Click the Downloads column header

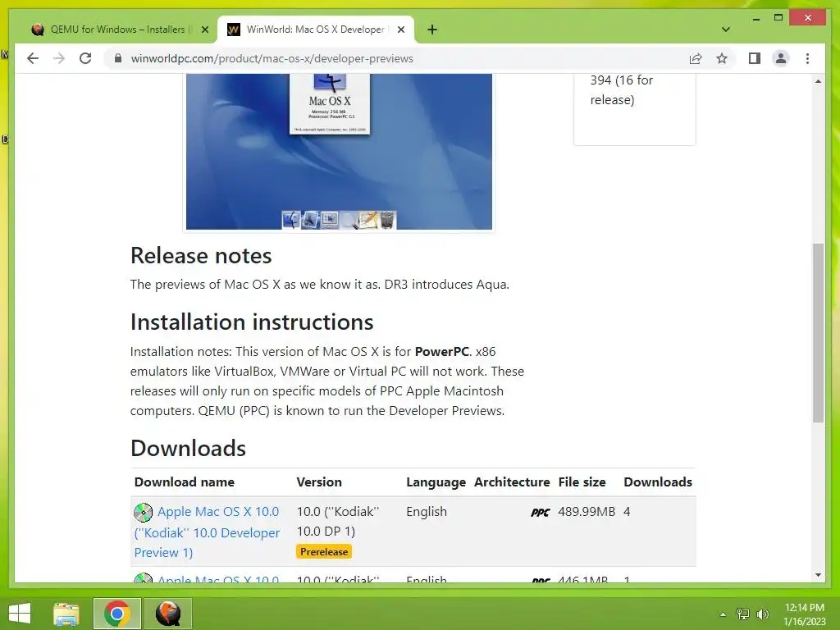(658, 482)
